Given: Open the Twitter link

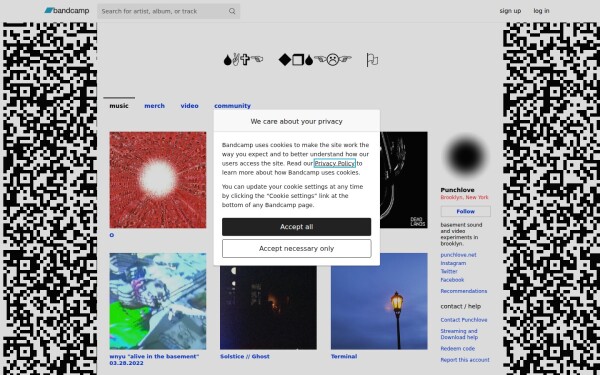Looking at the screenshot, I should [x=449, y=271].
